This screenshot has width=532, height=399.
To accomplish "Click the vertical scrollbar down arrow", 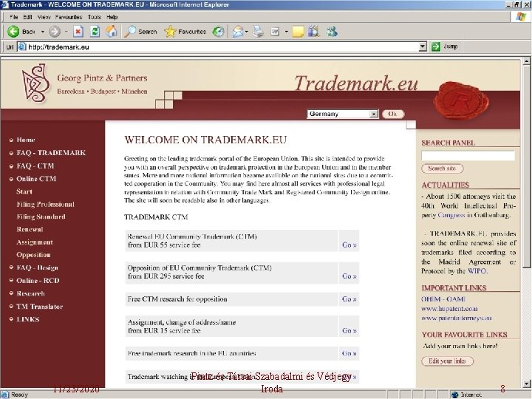I will point(526,383).
